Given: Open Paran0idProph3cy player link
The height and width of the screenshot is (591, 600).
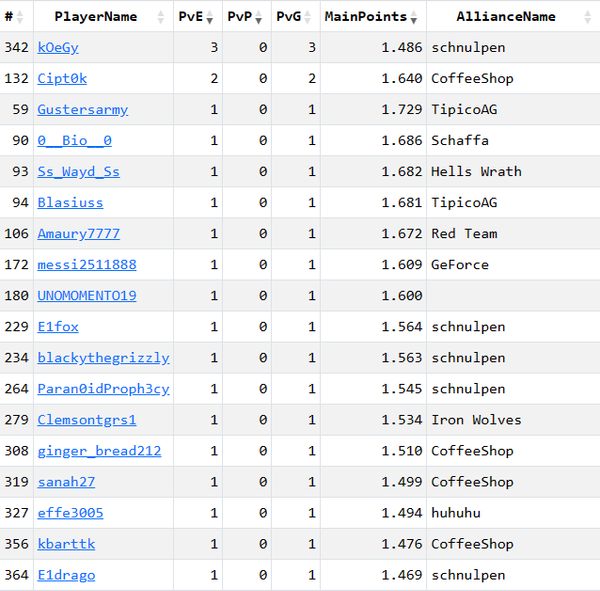Looking at the screenshot, I should [104, 389].
